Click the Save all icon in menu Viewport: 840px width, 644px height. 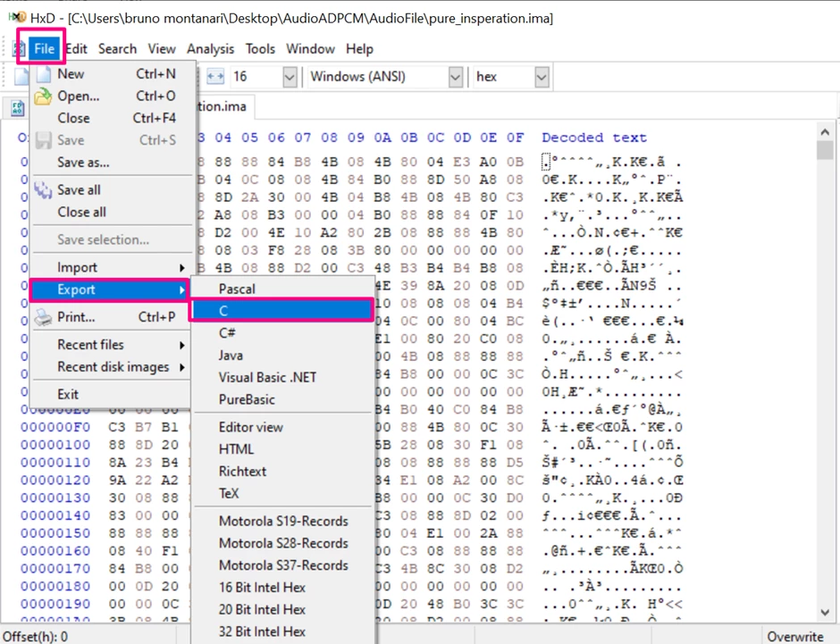[43, 190]
